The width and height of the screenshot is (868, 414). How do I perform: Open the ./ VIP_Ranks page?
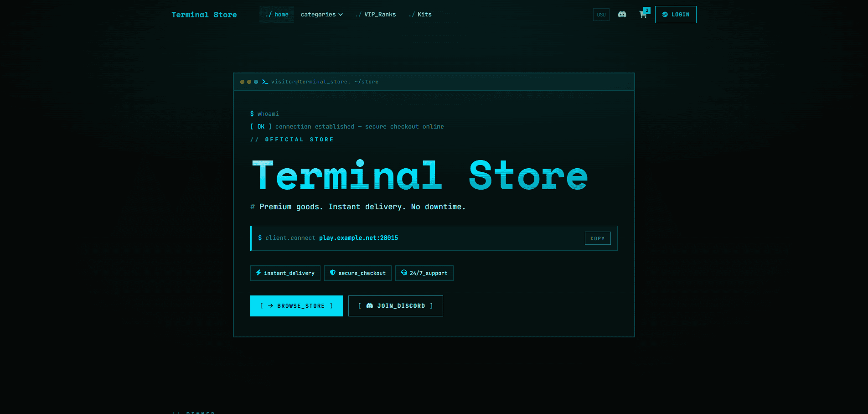[x=376, y=15]
